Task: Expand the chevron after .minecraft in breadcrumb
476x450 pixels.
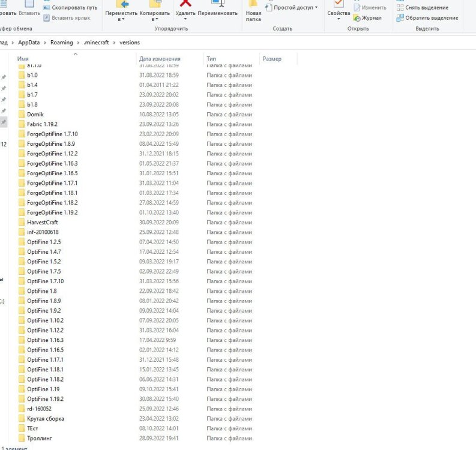Action: click(115, 43)
